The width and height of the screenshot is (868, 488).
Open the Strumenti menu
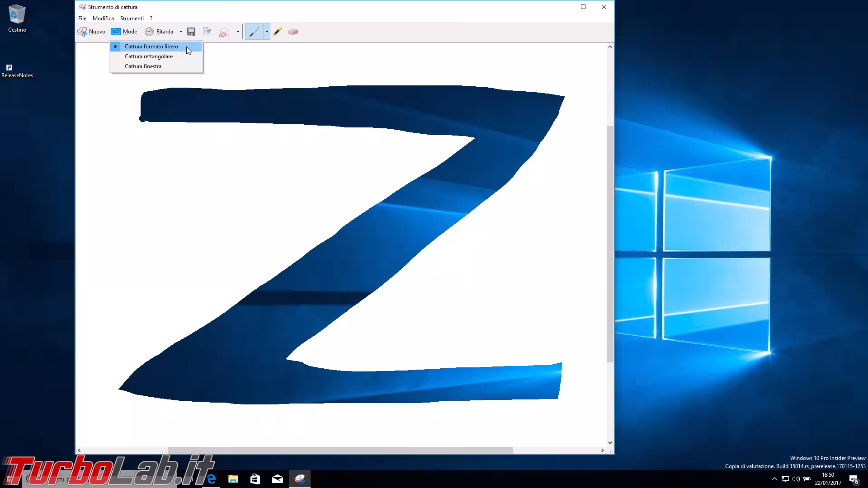click(132, 19)
